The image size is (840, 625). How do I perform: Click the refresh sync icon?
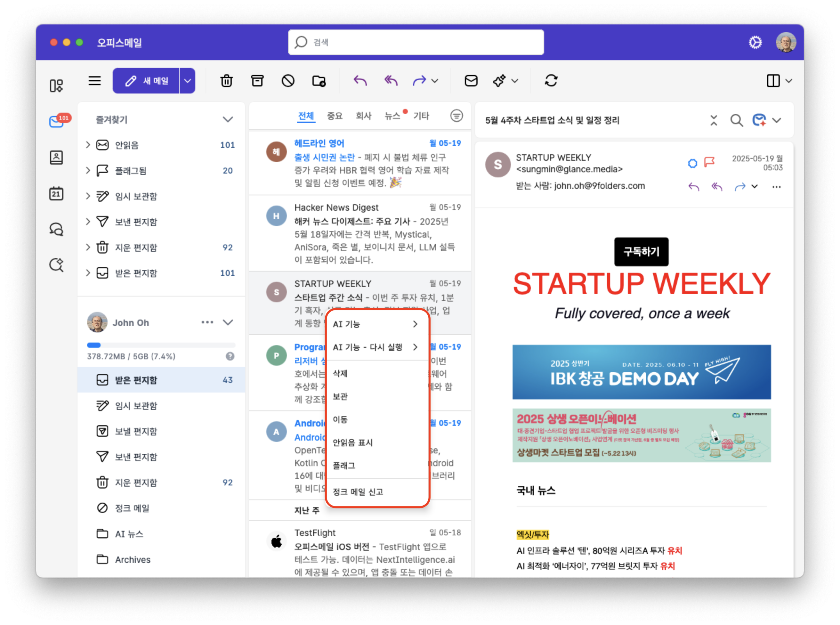tap(551, 81)
